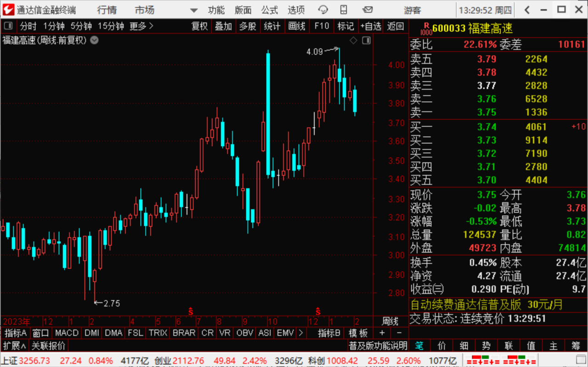Click the plus zoom-in button beside 模板

[x=382, y=333]
